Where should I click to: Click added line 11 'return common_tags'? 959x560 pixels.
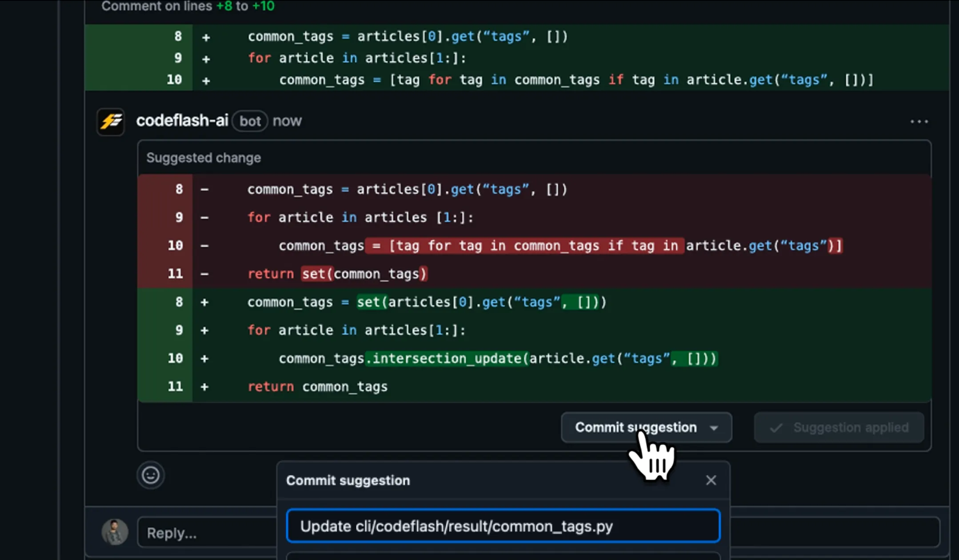(317, 387)
